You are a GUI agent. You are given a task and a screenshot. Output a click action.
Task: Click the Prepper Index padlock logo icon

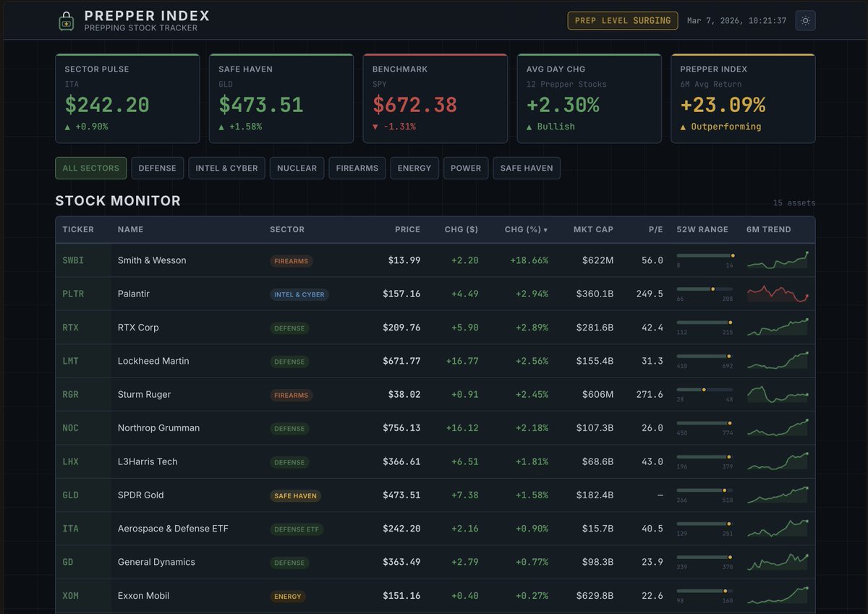[x=67, y=21]
